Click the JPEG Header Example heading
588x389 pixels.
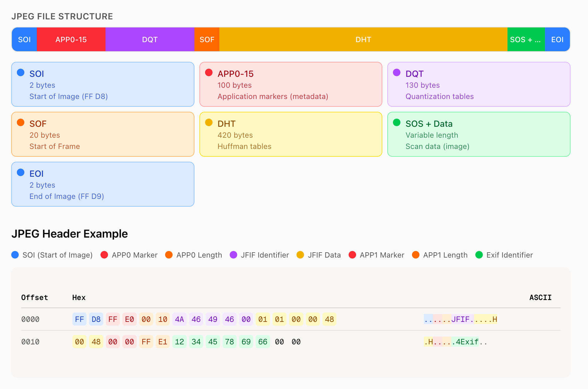[x=70, y=234]
